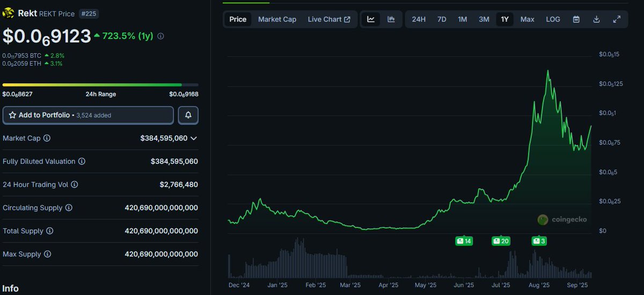Switch to candlestick chart view icon
The image size is (644, 295).
point(391,19)
